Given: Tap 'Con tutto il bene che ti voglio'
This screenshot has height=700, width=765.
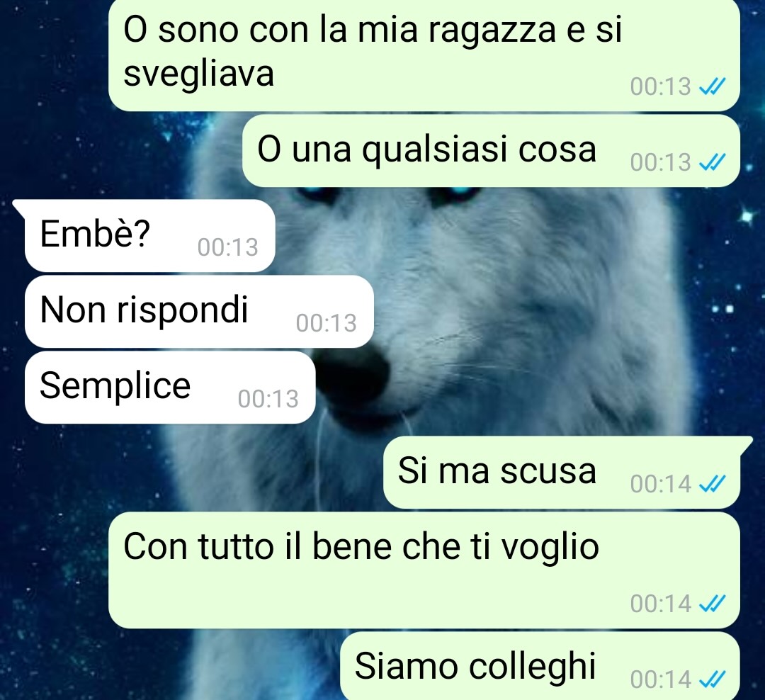Looking at the screenshot, I should coord(424,570).
